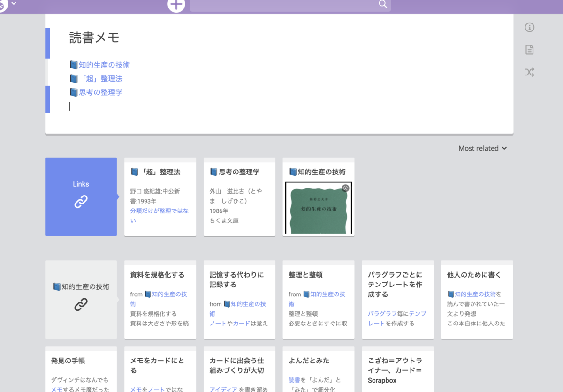
Task: Open the よんだとみた card
Action: 319,369
